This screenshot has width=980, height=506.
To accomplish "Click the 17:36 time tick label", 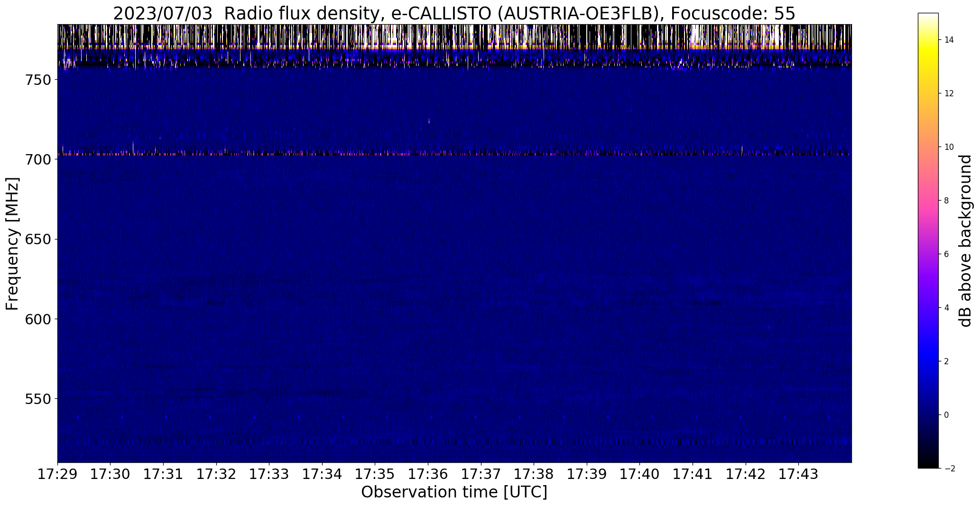I will coord(428,474).
